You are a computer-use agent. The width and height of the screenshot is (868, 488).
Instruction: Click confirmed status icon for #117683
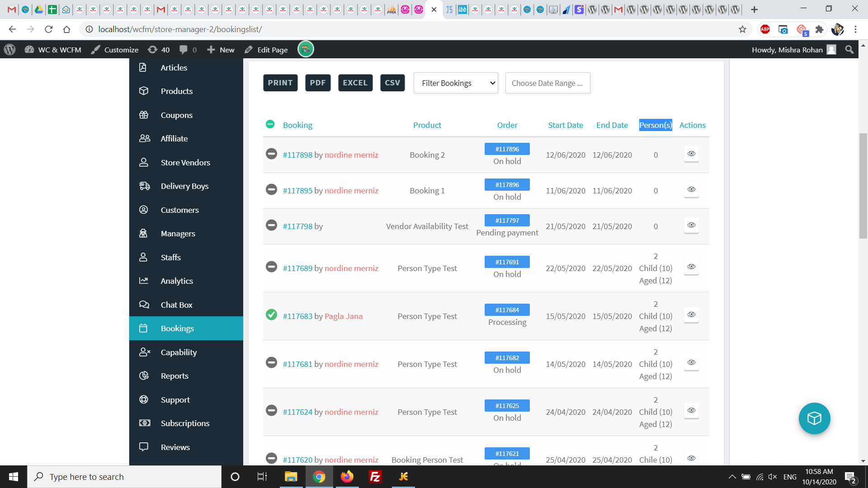(271, 314)
